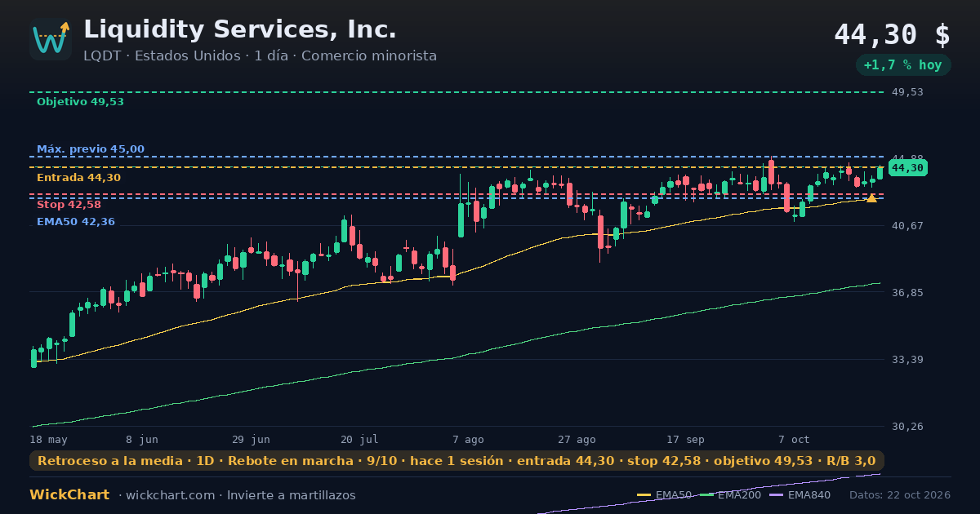Click the 7 oct date label

(794, 439)
